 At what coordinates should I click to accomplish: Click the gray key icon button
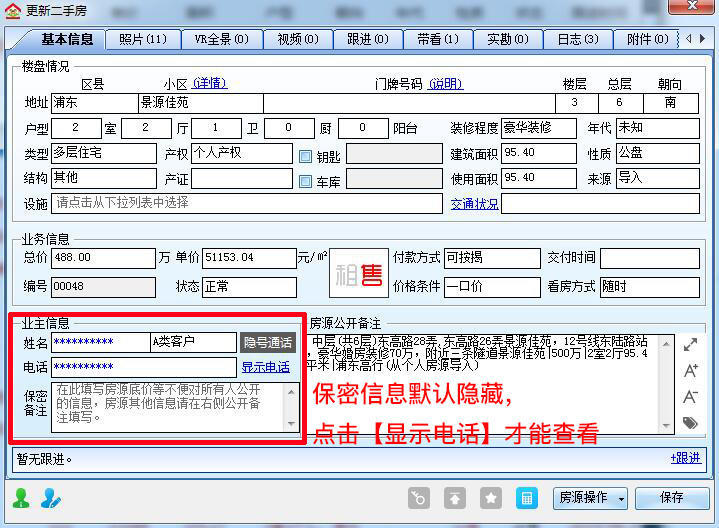pos(419,498)
